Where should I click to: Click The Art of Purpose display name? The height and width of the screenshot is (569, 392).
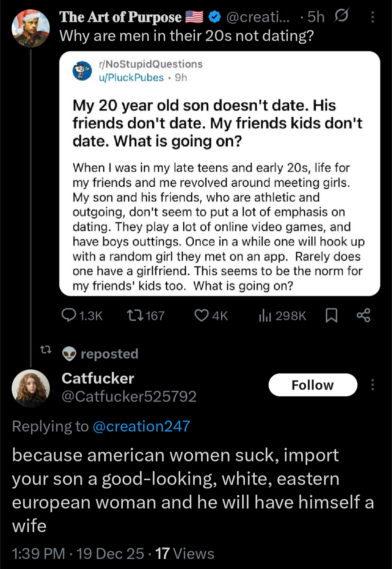click(120, 17)
